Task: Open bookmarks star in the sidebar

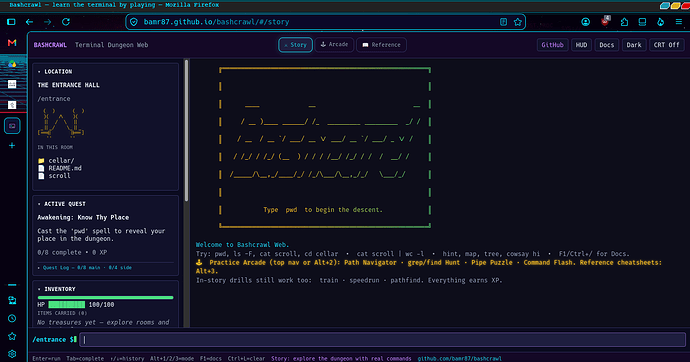Action: click(12, 336)
